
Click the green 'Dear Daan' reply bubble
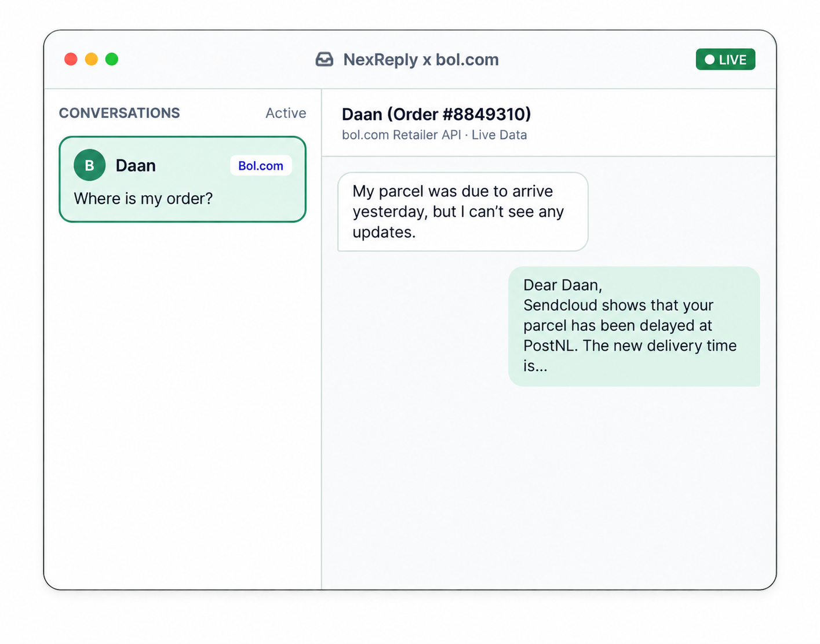click(634, 326)
